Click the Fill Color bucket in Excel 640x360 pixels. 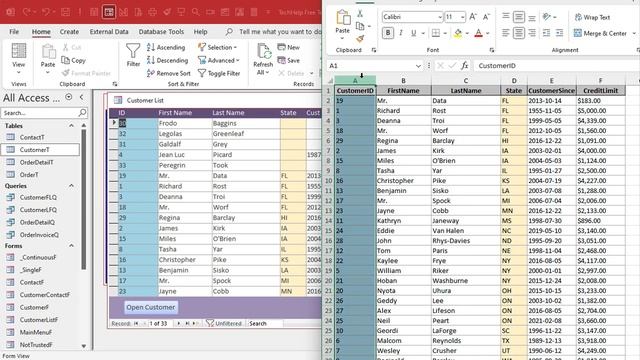click(458, 33)
